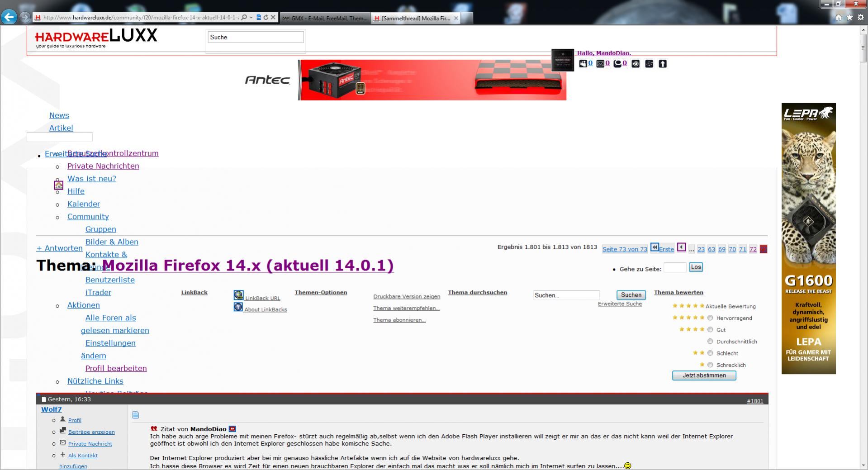The height and width of the screenshot is (470, 868).
Task: Click the friends notification icon near greeting
Action: point(583,64)
